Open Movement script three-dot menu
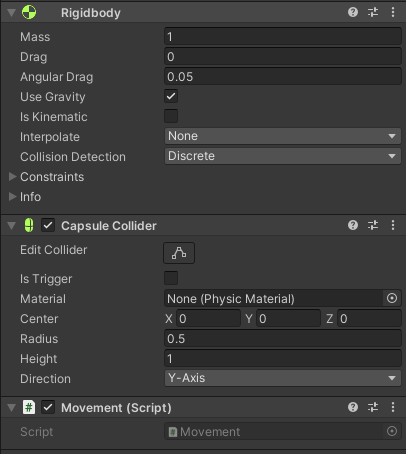 click(393, 407)
